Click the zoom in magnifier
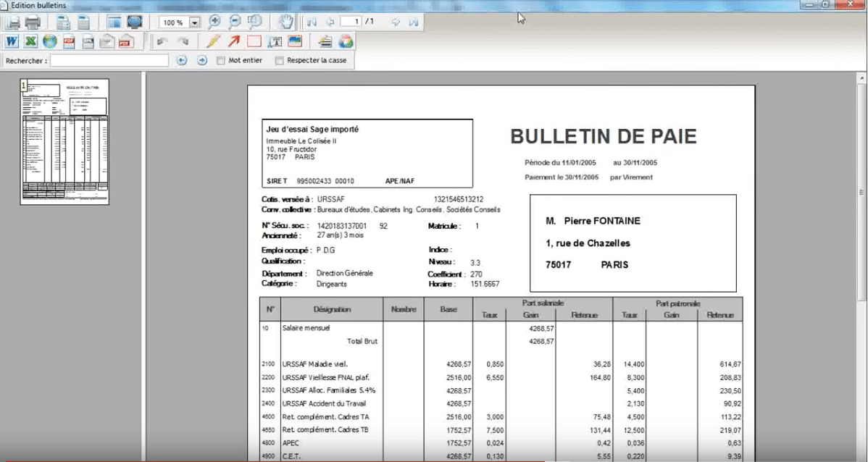 214,22
